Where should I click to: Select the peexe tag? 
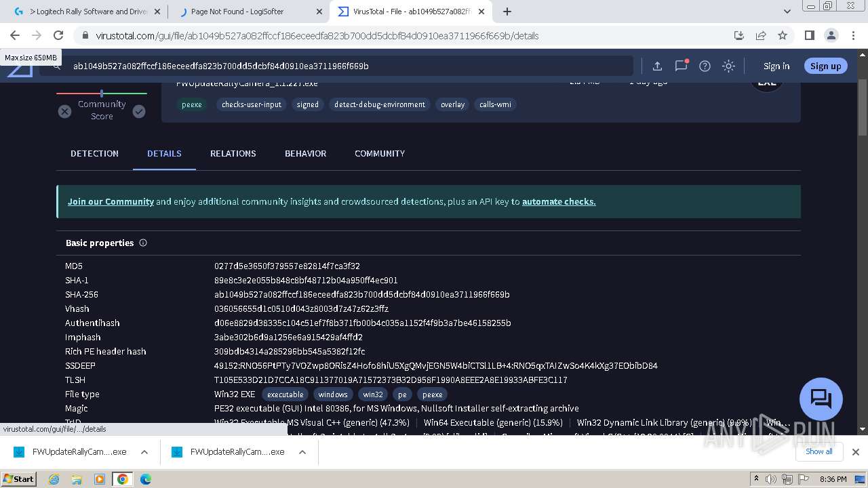192,104
